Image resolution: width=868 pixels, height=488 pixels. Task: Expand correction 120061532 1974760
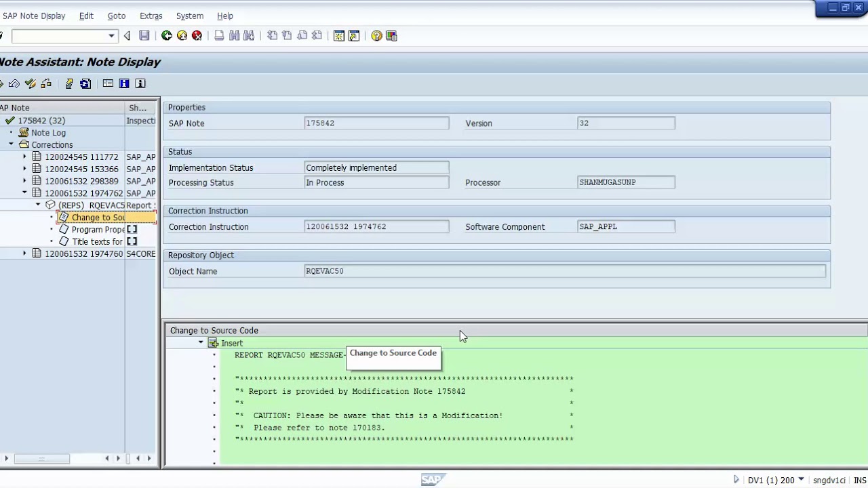point(24,253)
